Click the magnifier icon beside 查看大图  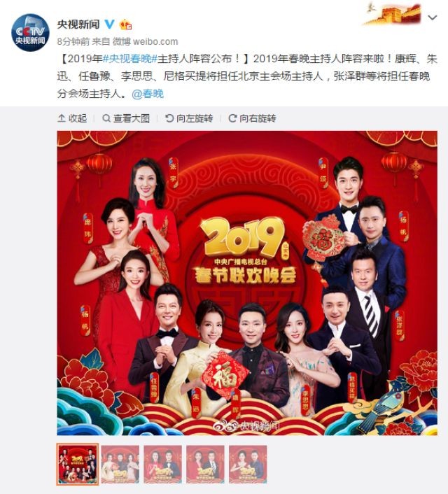click(106, 118)
